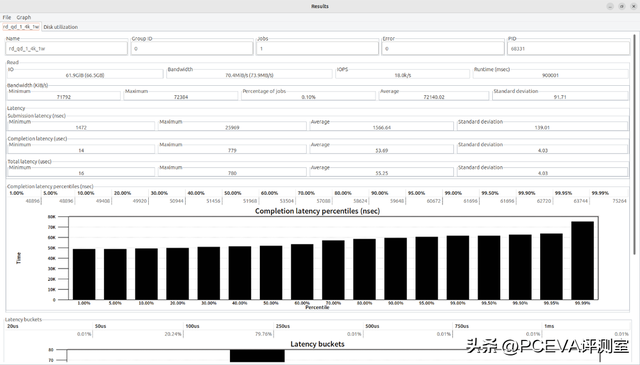Minimize the Results window
The image size is (640, 365).
pos(610,6)
